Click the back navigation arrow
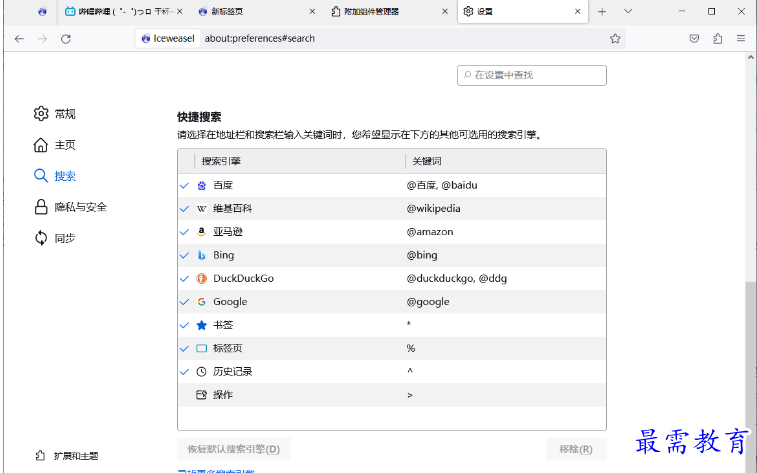This screenshot has height=473, width=757. [x=19, y=38]
